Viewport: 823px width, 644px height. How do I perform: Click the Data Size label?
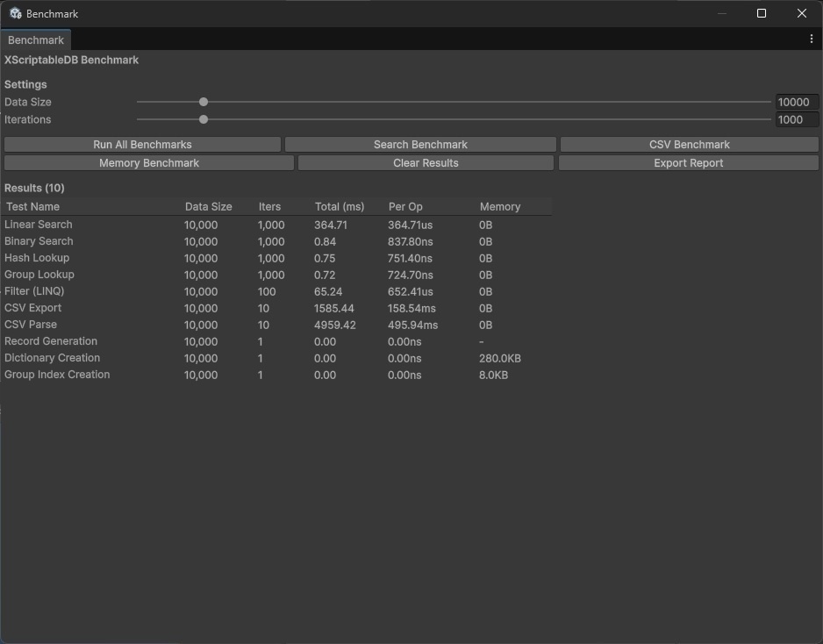(28, 102)
